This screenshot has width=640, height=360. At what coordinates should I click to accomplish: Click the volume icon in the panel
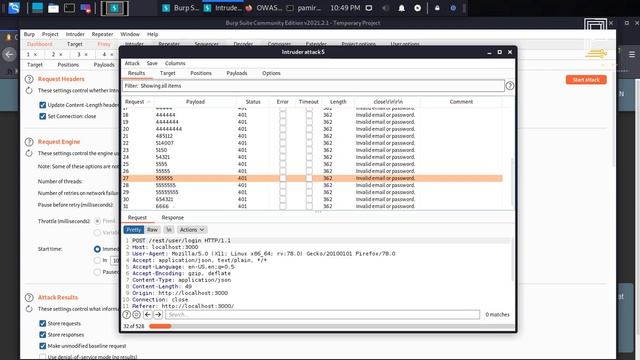(x=386, y=8)
